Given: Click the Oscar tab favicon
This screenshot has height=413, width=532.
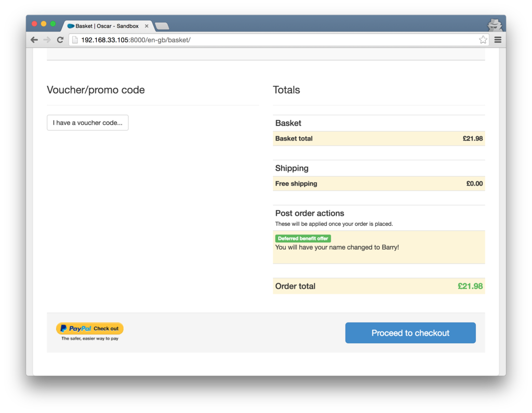Looking at the screenshot, I should point(71,26).
